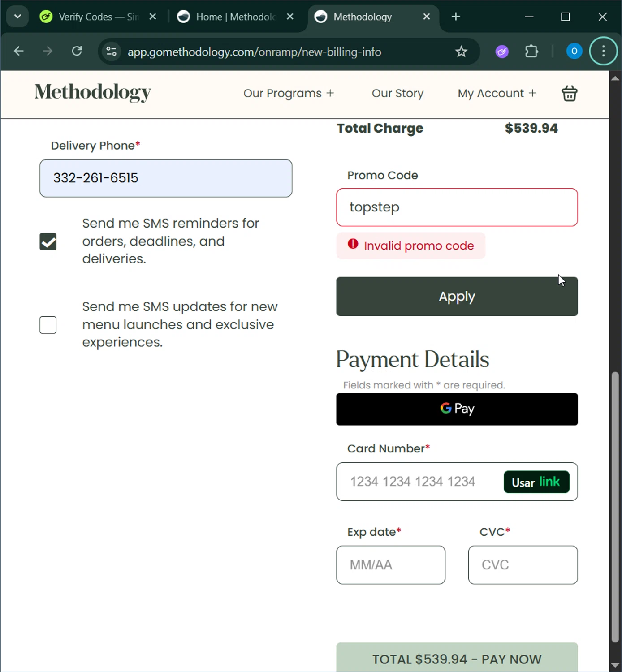Uncheck SMS reminders for orders checkbox
Viewport: 622px width, 672px height.
coord(48,241)
